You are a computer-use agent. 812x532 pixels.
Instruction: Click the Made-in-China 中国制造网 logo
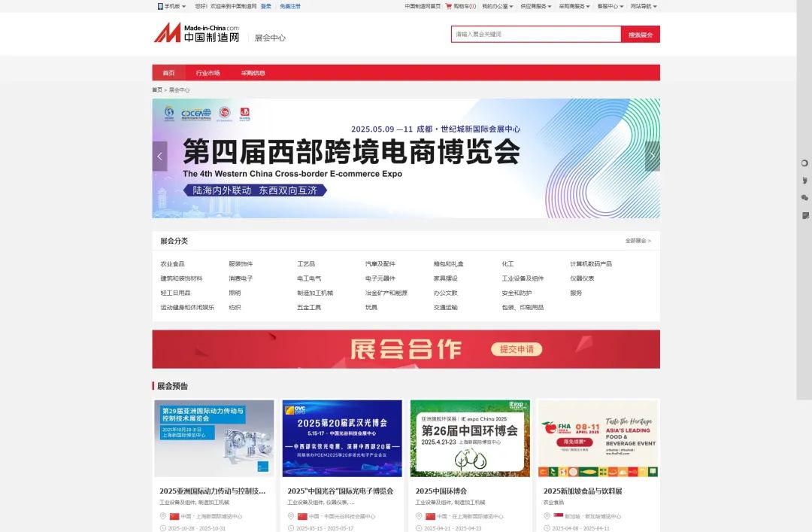[197, 32]
